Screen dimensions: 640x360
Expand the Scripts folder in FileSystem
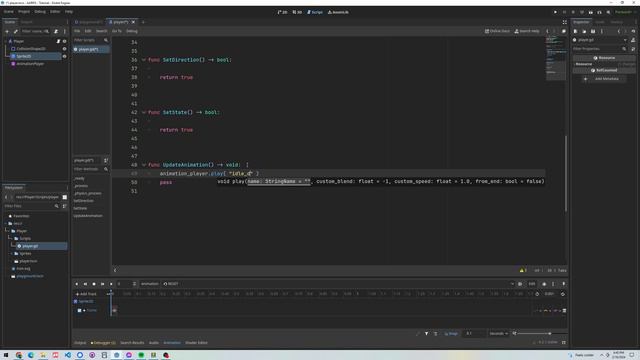pyautogui.click(x=11, y=238)
